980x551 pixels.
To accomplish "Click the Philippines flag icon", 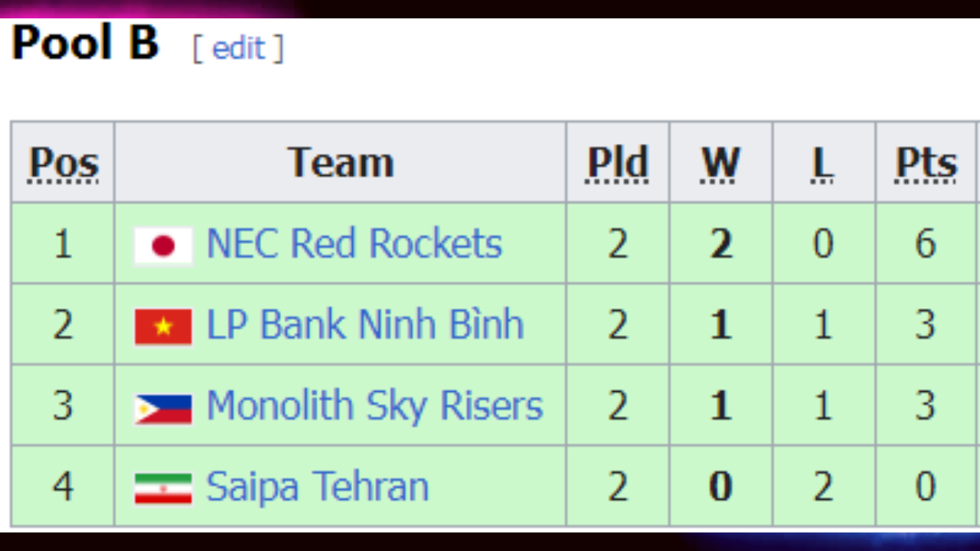I will (x=163, y=409).
